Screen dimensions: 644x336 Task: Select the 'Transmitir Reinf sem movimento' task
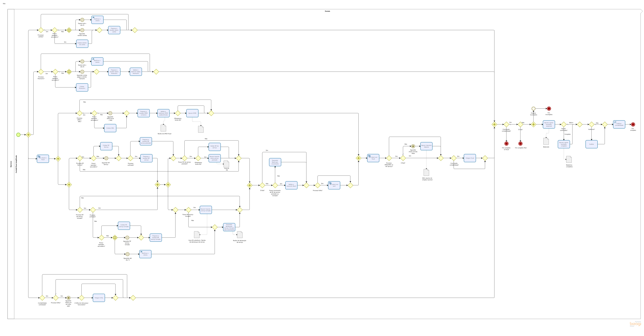(275, 162)
